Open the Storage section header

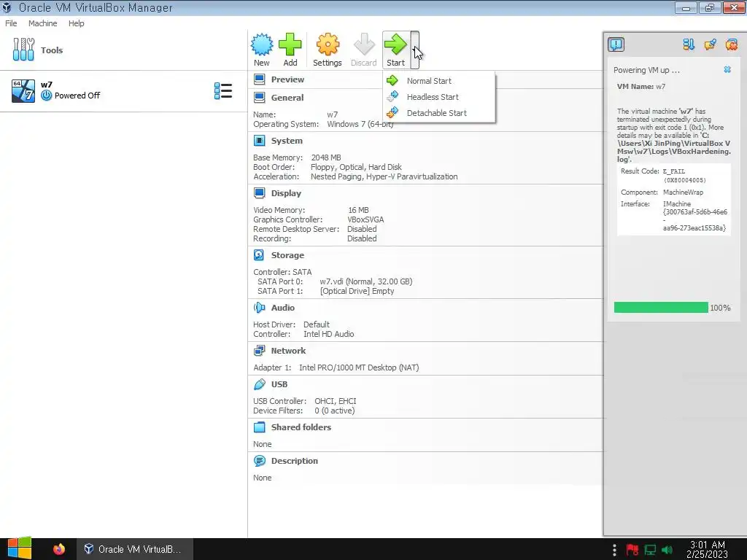tap(287, 255)
